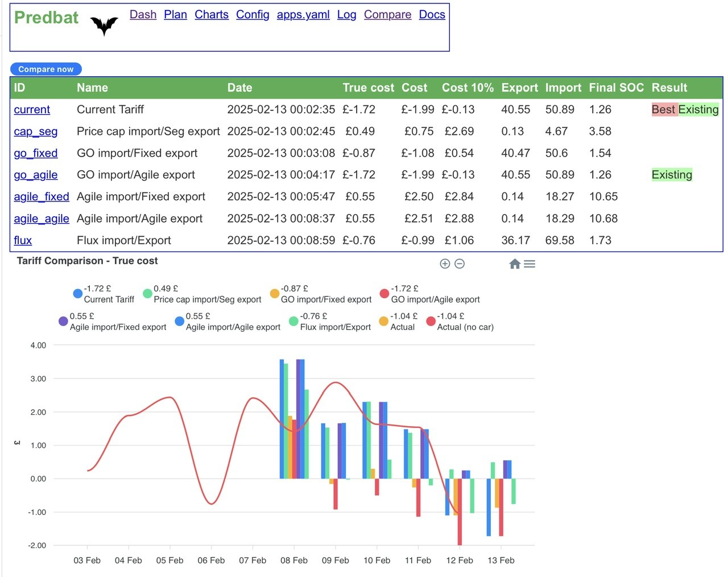Hide the Actual (no car) series

(460, 322)
